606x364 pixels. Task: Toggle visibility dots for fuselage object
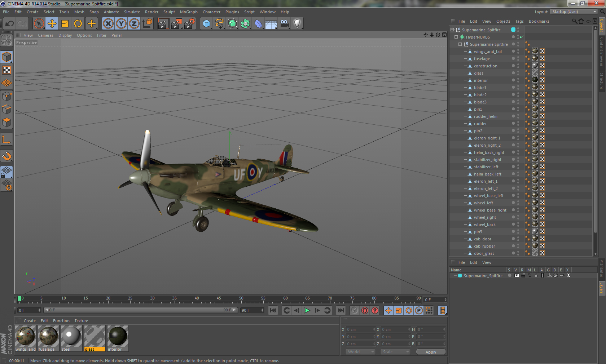518,58
